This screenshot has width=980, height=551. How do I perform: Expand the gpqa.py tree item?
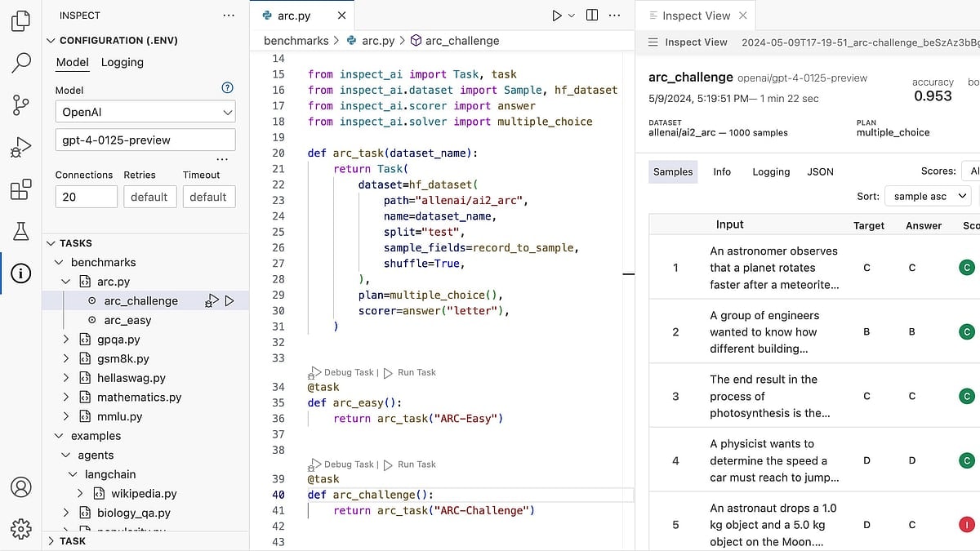(x=66, y=340)
